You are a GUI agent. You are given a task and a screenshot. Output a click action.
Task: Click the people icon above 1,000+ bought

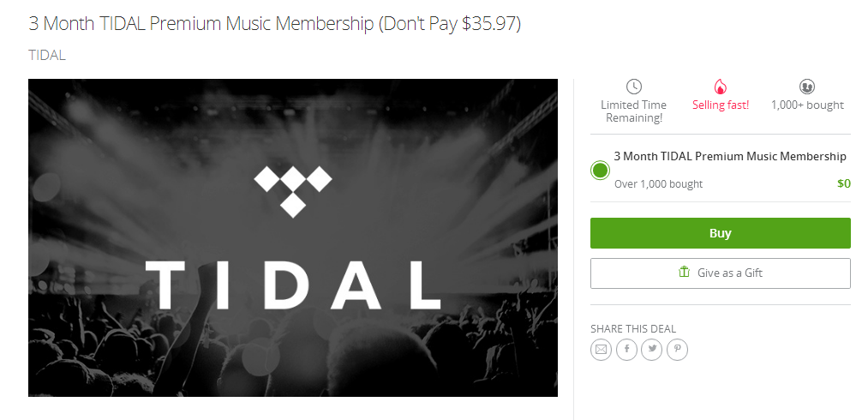point(807,87)
